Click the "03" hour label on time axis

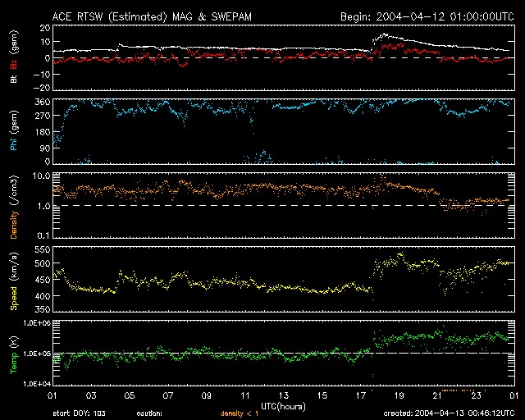pos(91,395)
